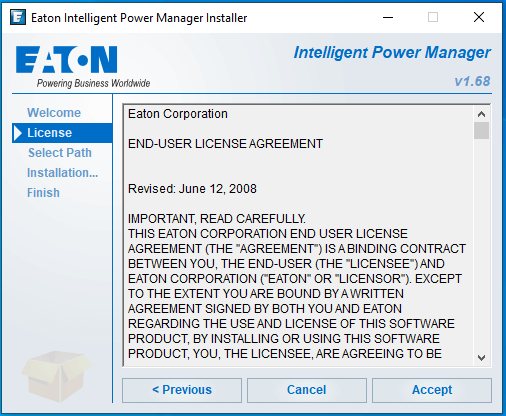Click the 'Intelligent Power Manager' title text

pyautogui.click(x=392, y=53)
